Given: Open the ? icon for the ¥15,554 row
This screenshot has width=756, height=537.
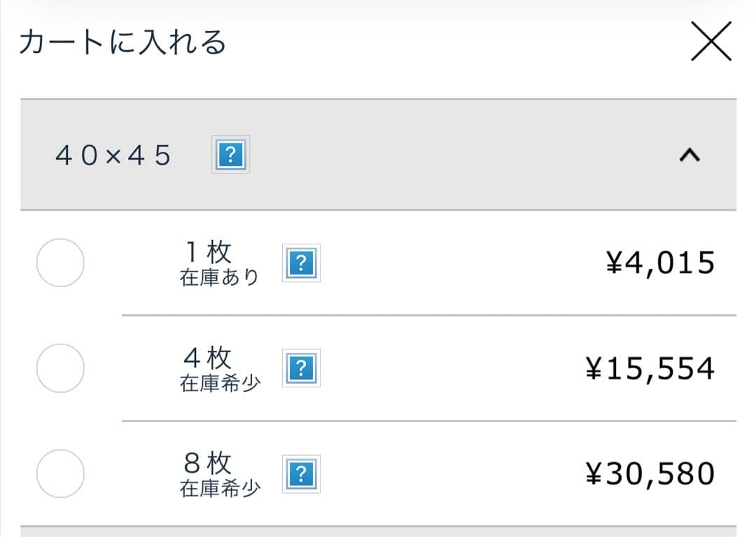Looking at the screenshot, I should (x=301, y=367).
